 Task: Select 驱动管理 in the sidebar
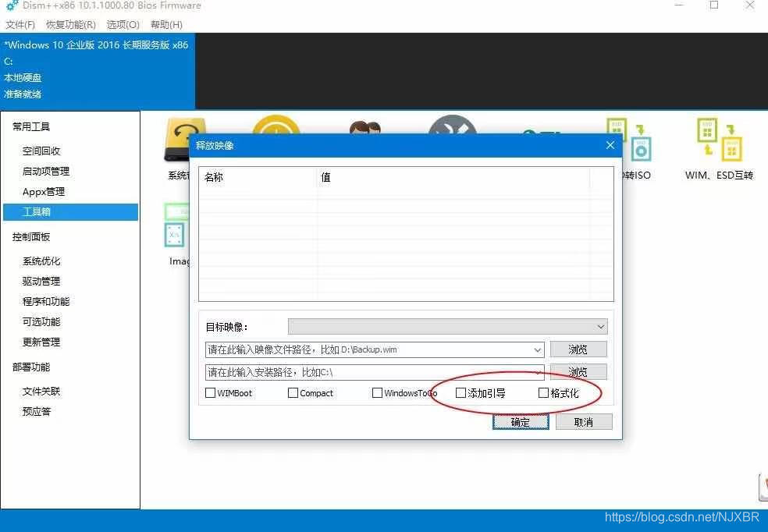click(x=41, y=282)
